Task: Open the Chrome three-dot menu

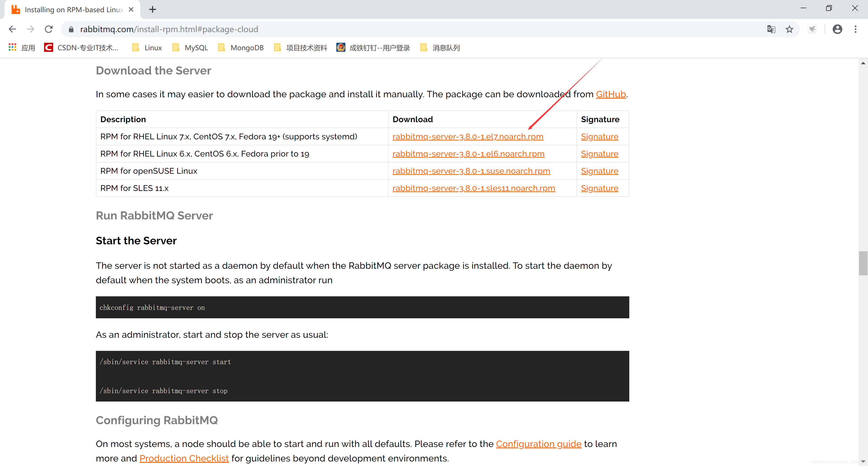Action: point(856,29)
